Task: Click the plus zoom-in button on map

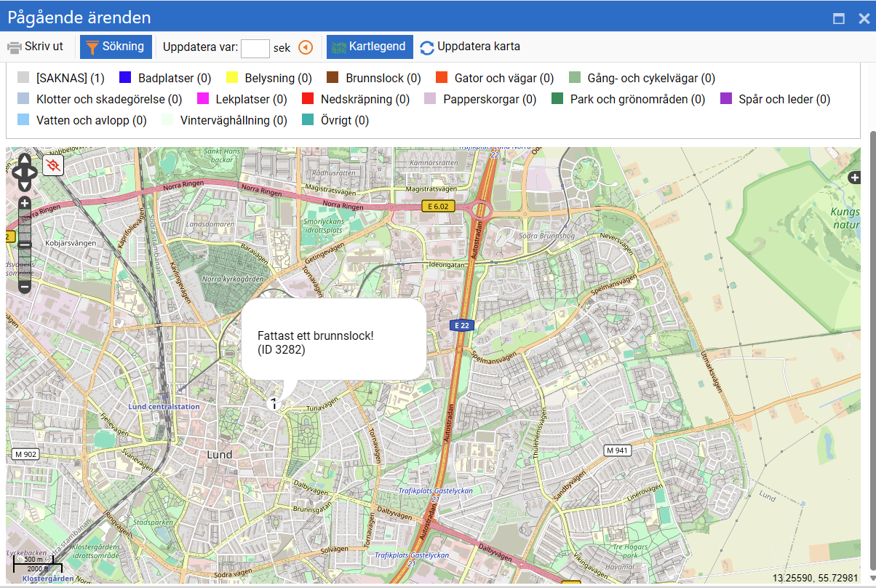Action: (24, 203)
